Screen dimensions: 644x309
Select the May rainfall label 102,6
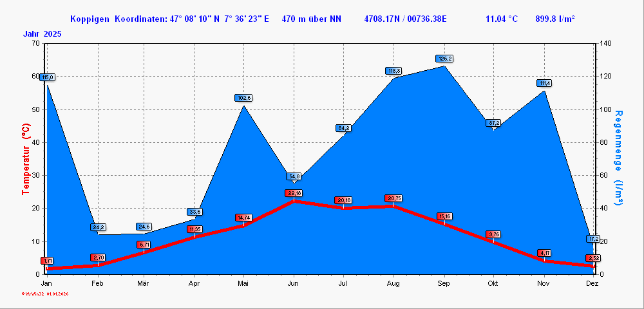243,98
